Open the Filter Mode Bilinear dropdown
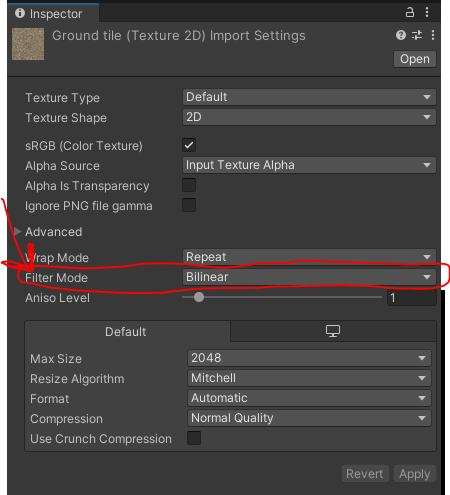This screenshot has height=495, width=450. 309,277
